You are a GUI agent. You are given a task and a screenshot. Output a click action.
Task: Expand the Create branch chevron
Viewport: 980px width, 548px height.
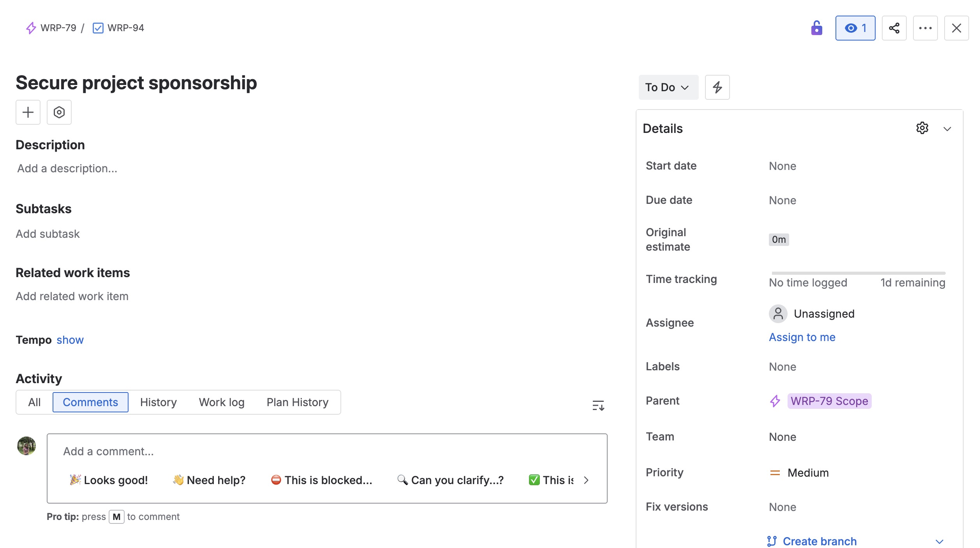point(939,541)
